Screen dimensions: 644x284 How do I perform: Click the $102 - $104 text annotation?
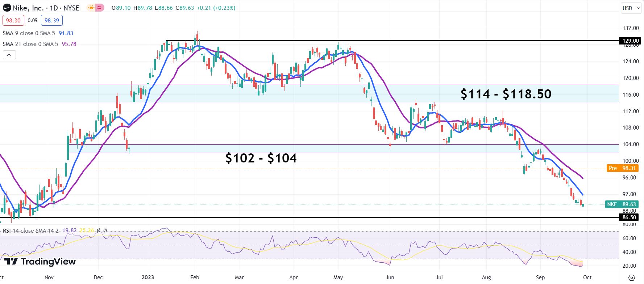(261, 158)
